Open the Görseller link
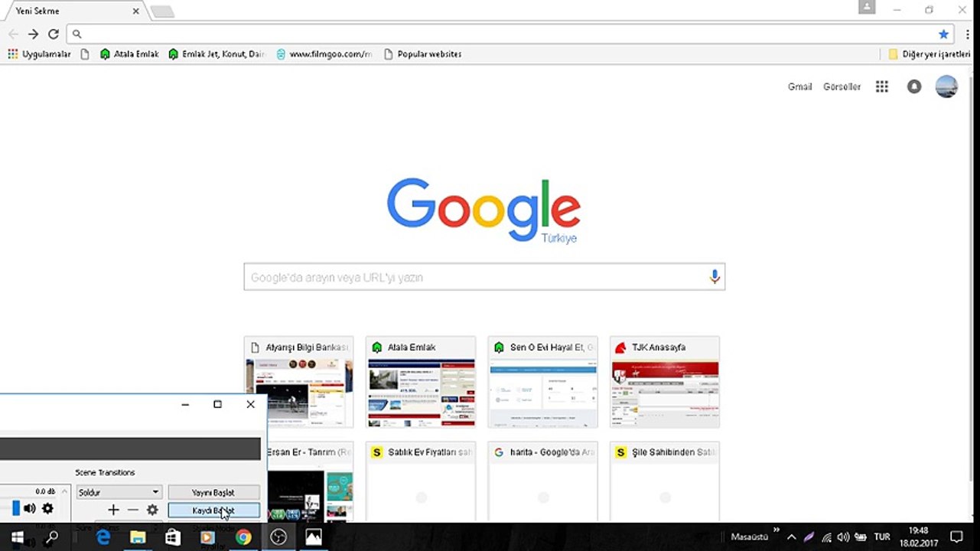Image resolution: width=980 pixels, height=551 pixels. coord(842,86)
